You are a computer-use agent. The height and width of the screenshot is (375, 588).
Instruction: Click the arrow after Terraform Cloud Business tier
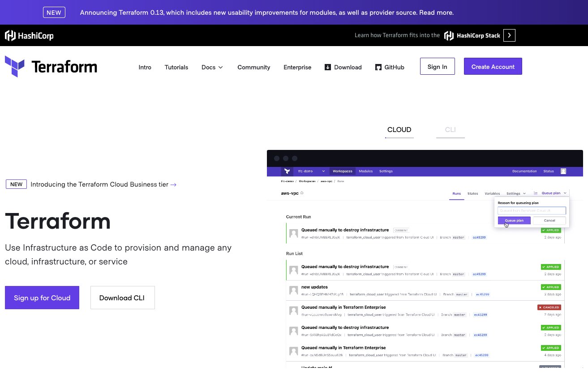[173, 184]
